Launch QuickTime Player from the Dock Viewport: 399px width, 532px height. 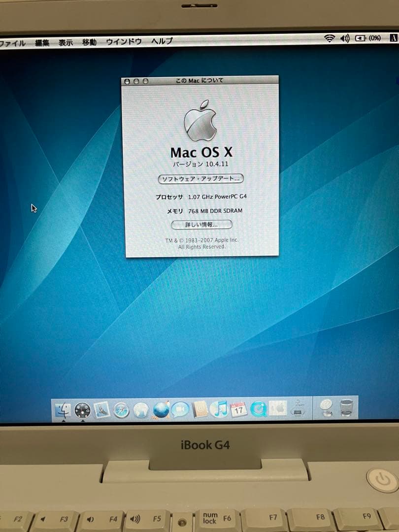[259, 408]
